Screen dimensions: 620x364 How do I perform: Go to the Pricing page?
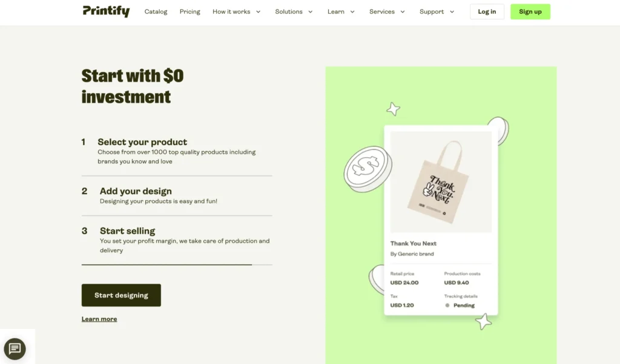(190, 11)
